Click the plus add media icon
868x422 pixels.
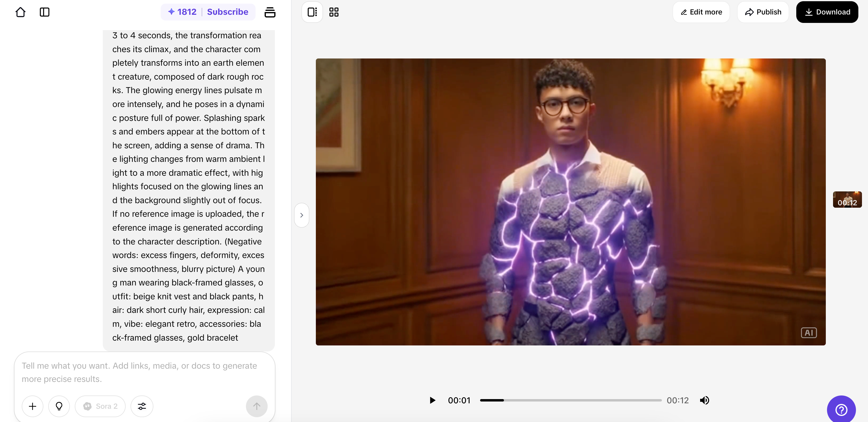pyautogui.click(x=32, y=406)
